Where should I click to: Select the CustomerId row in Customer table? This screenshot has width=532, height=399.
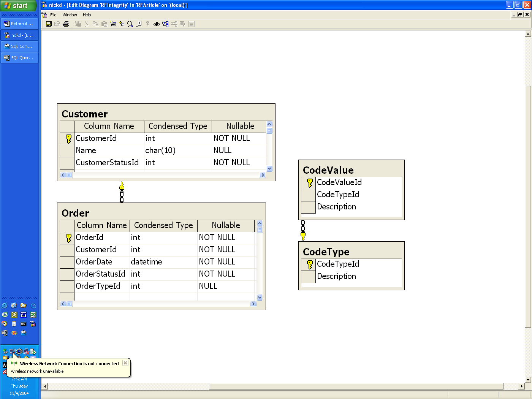coord(67,139)
